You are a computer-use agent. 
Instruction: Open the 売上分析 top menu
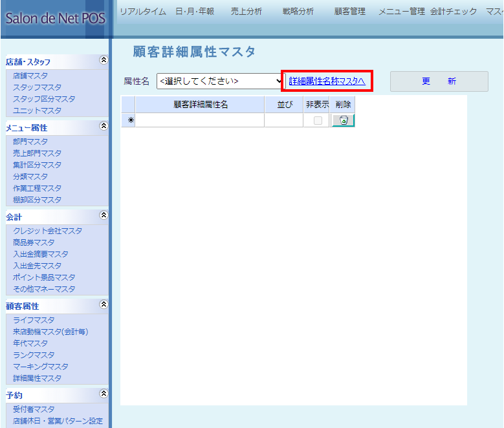pyautogui.click(x=247, y=12)
